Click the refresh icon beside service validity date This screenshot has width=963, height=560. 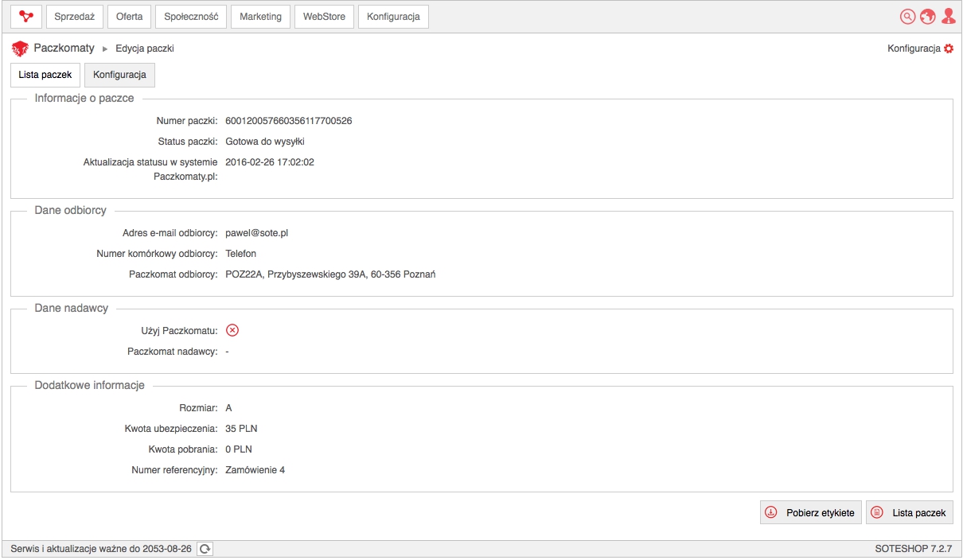pyautogui.click(x=205, y=549)
